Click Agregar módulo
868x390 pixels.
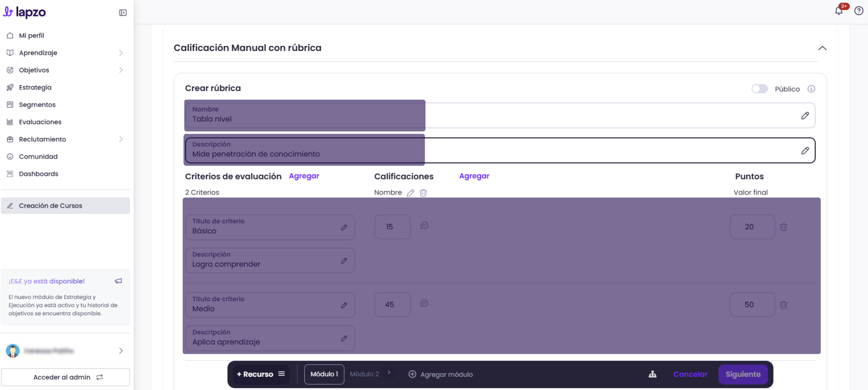441,374
